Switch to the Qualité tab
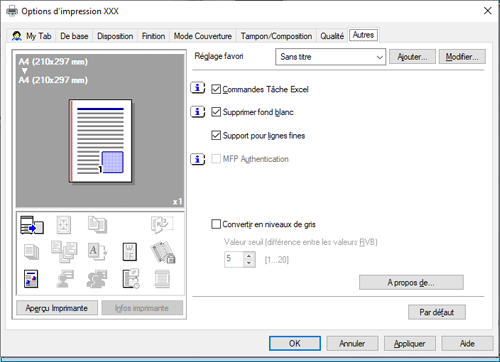The height and width of the screenshot is (362, 500). pos(332,36)
